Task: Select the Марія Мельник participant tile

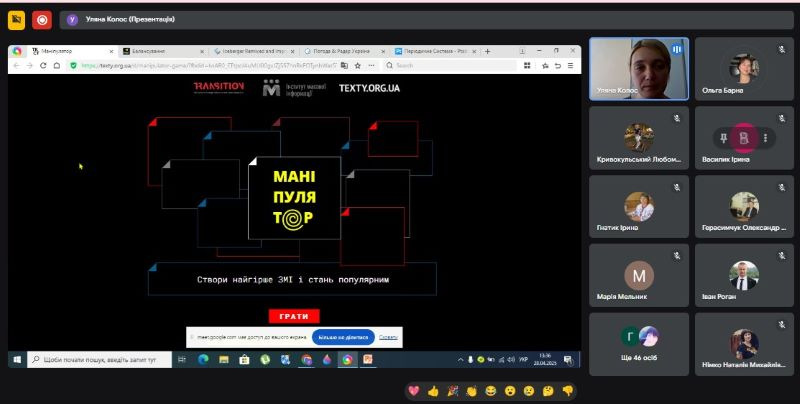Action: coord(639,275)
